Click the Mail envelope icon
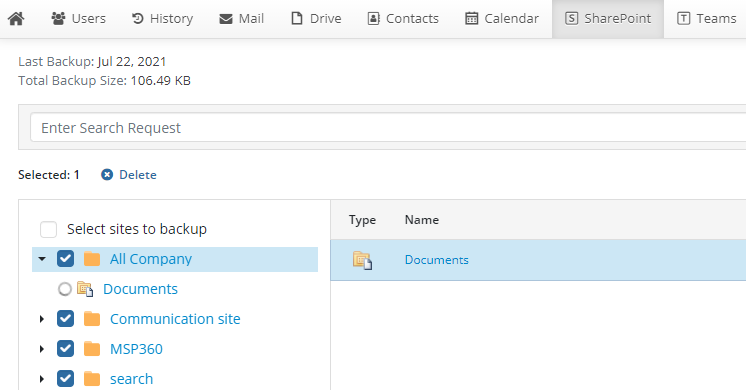The width and height of the screenshot is (746, 390). (x=226, y=19)
